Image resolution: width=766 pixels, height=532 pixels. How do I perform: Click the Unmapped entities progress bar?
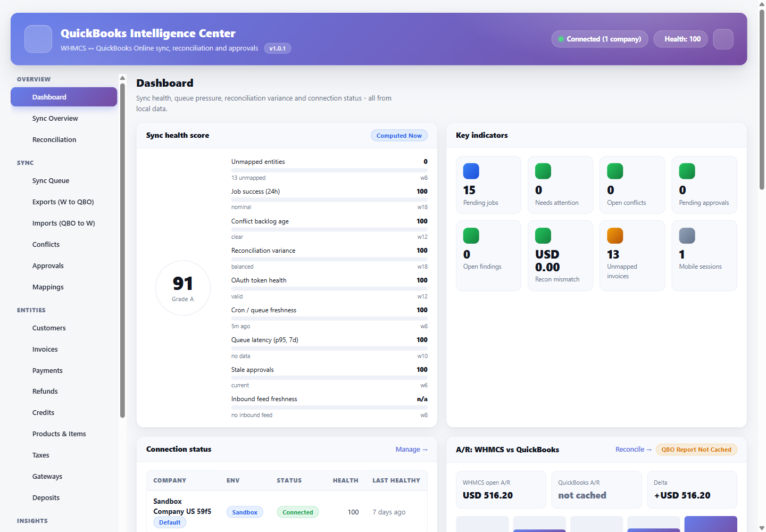(x=329, y=170)
